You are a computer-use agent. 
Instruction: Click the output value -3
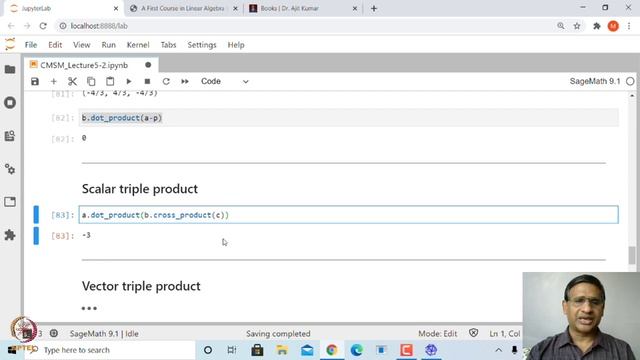(x=86, y=236)
